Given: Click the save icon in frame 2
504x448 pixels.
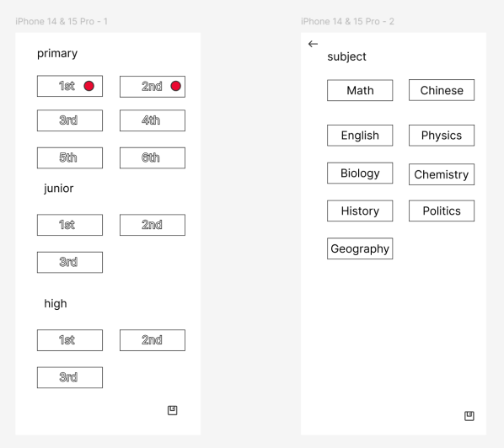Looking at the screenshot, I should click(x=469, y=416).
